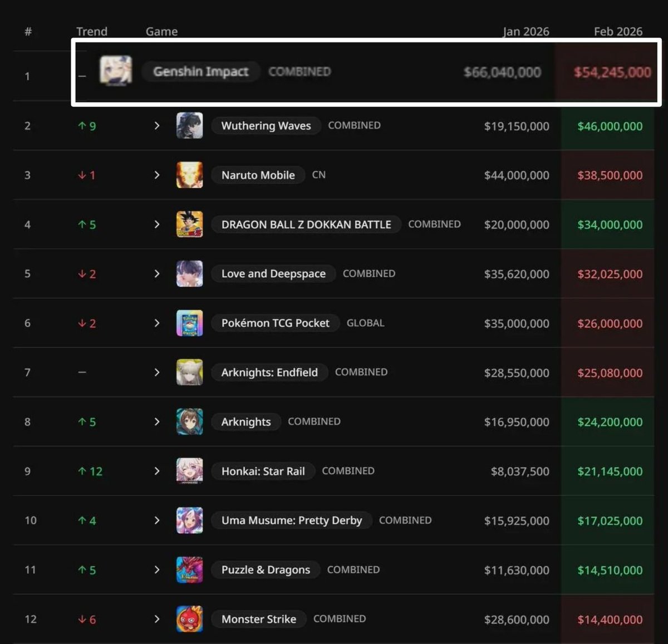Expand the Dragon Ball Z Dokkan Battle row
The height and width of the screenshot is (644, 668).
[157, 224]
